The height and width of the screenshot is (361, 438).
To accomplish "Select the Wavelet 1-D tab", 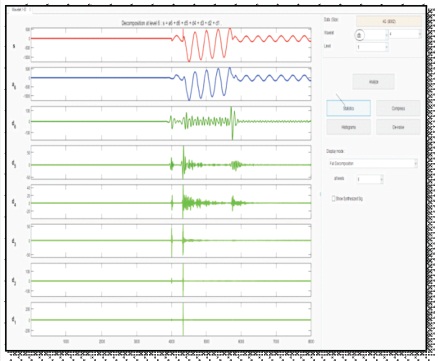I will coord(20,10).
